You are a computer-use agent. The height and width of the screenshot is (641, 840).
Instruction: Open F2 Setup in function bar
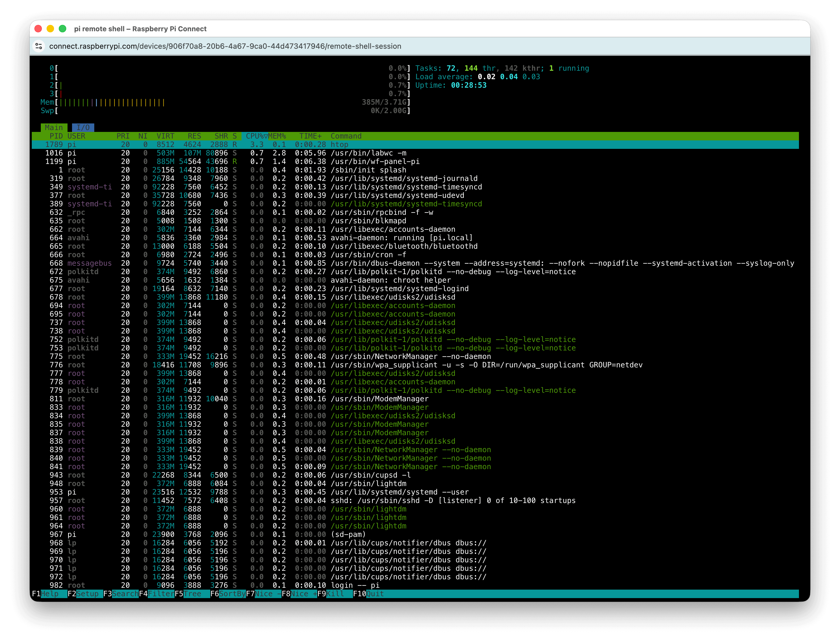click(87, 594)
